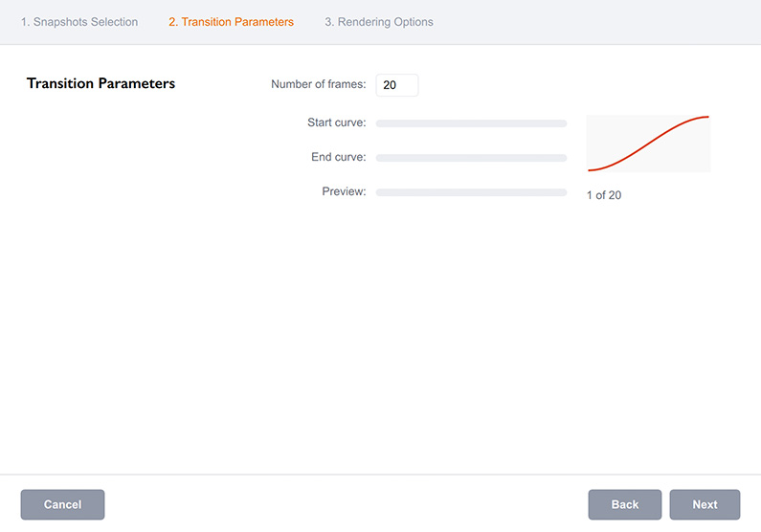Click the Preview slider track

(x=471, y=192)
